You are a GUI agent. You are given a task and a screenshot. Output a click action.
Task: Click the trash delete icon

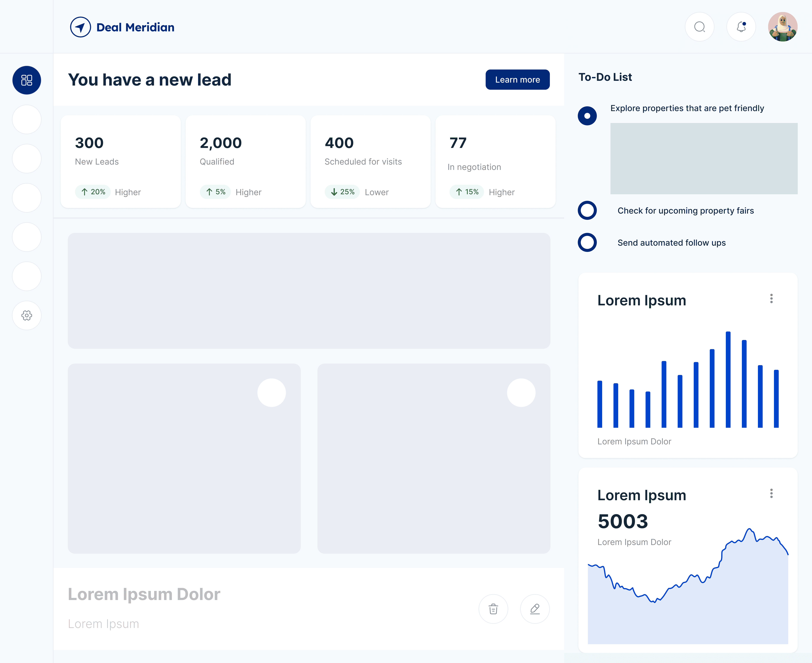coord(493,609)
